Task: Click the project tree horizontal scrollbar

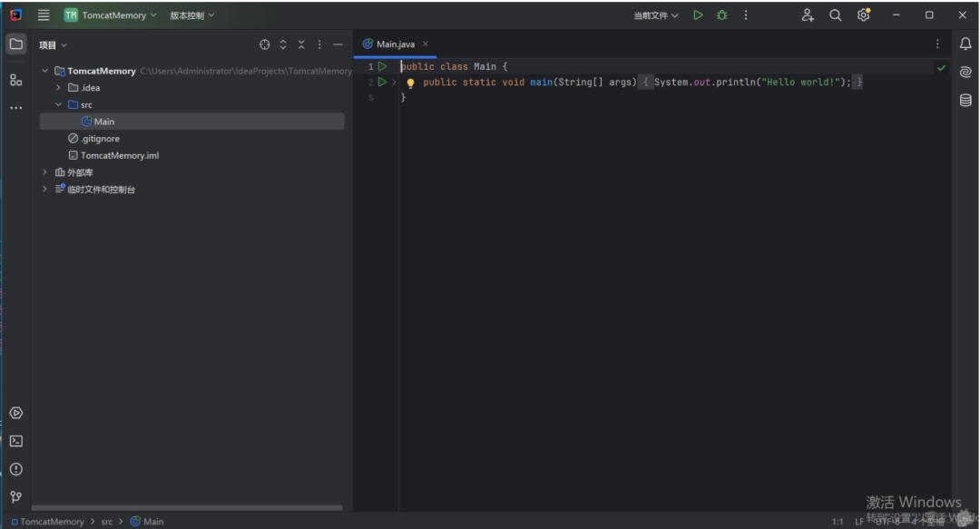Action: coord(187,508)
